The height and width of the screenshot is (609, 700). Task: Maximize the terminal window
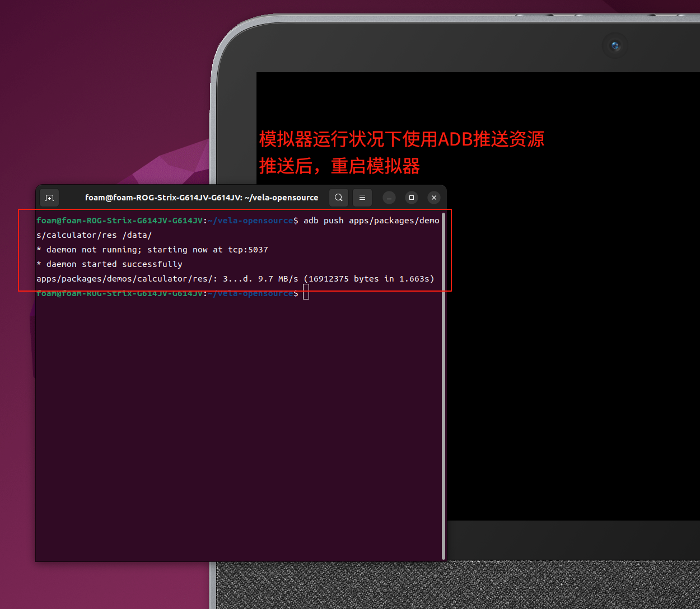(x=412, y=198)
